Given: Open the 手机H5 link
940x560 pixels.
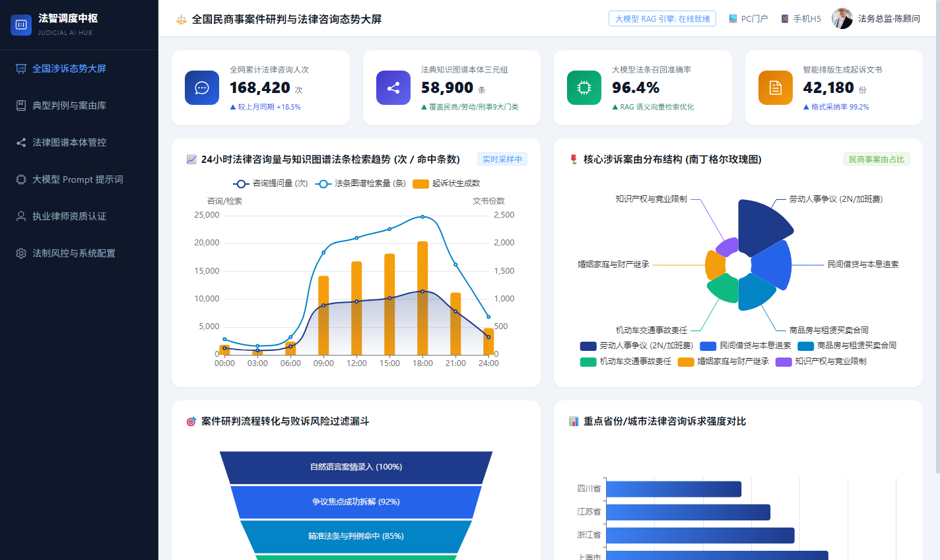Looking at the screenshot, I should (x=801, y=19).
